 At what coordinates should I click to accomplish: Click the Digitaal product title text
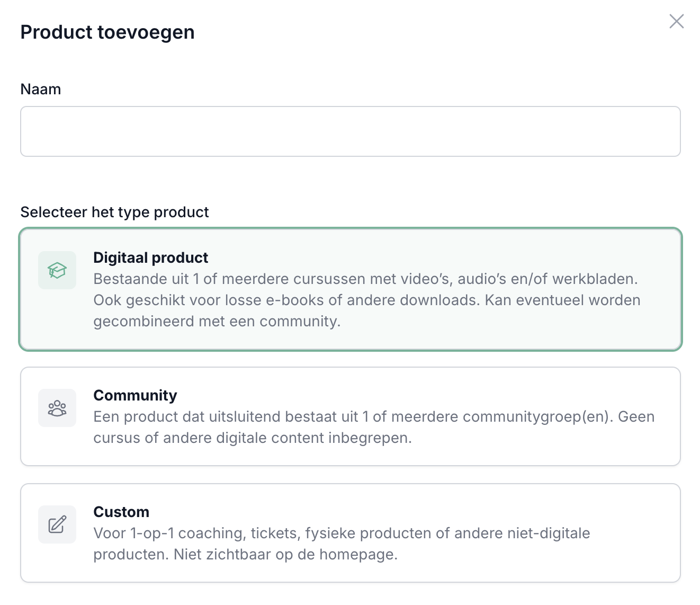(151, 257)
